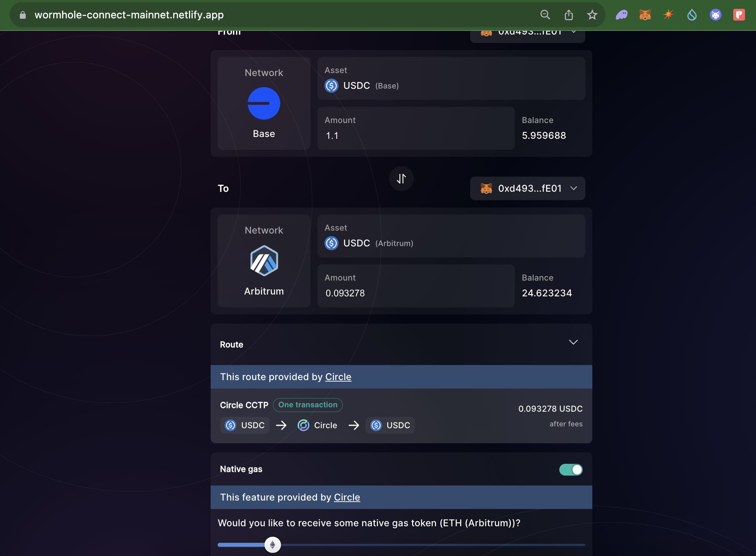Screen dimensions: 756x556
Task: Open the Phantom wallet extension icon
Action: (621, 15)
